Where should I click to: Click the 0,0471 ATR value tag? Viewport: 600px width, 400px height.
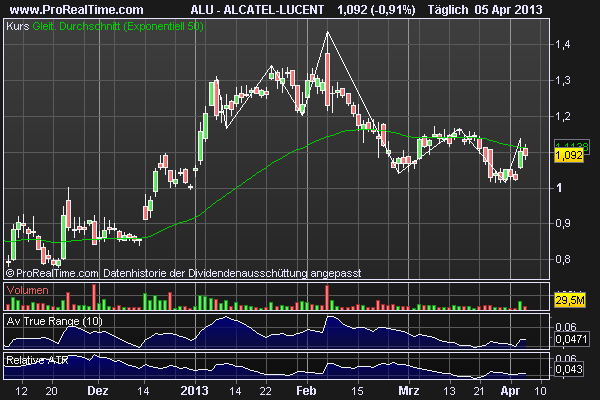tap(571, 339)
